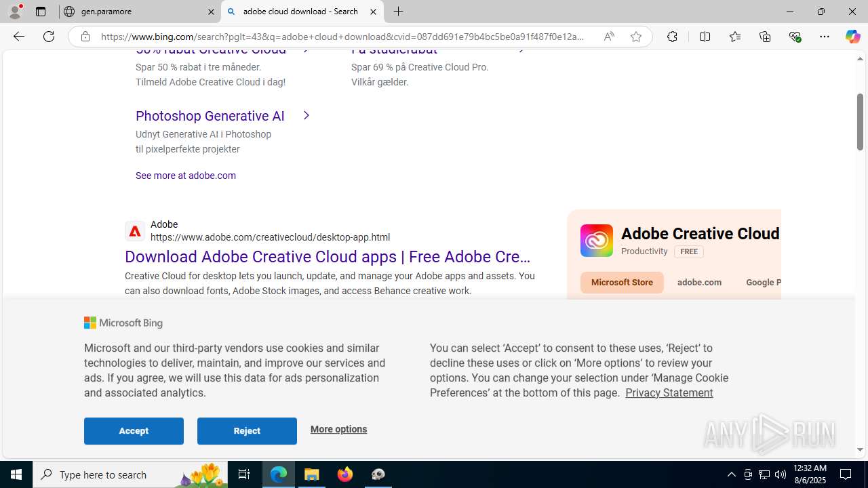
Task: Close the gen.paramore tab
Action: [x=211, y=12]
